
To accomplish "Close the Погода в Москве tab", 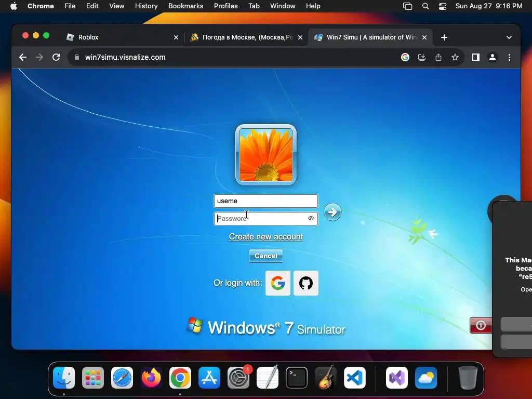I will pyautogui.click(x=300, y=37).
